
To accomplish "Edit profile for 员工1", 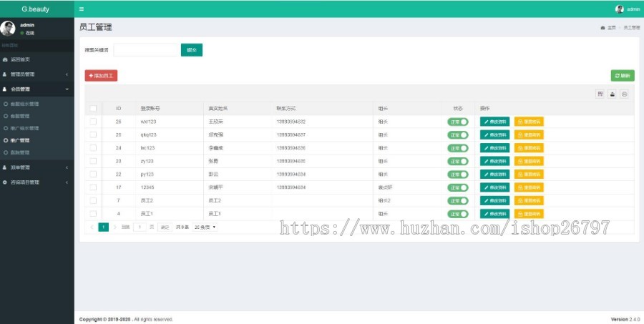I will [495, 214].
